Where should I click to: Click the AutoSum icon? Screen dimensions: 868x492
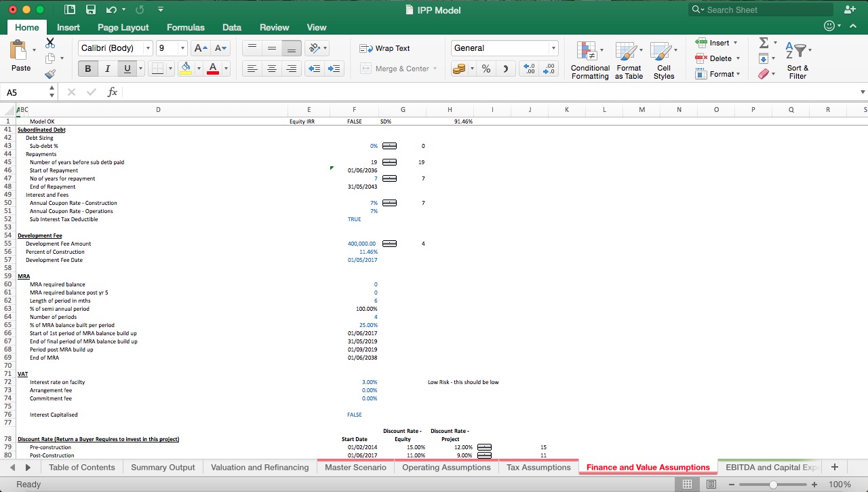pyautogui.click(x=765, y=43)
